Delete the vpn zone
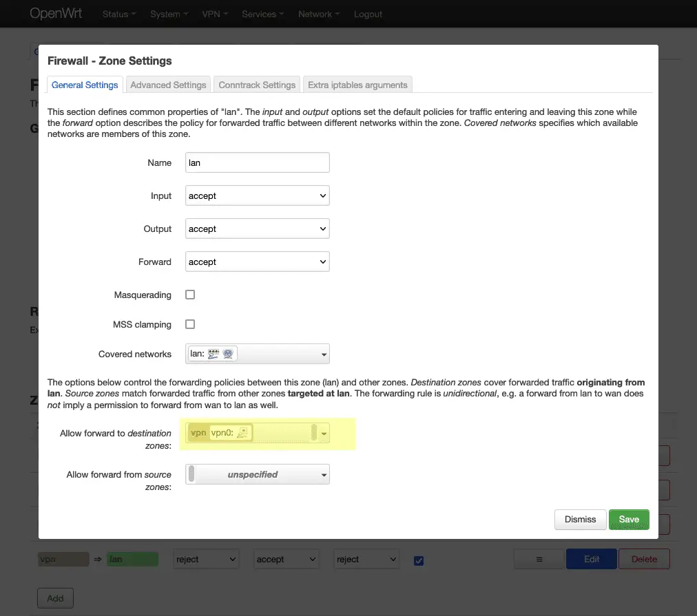Screen dimensions: 697x616 [644, 559]
